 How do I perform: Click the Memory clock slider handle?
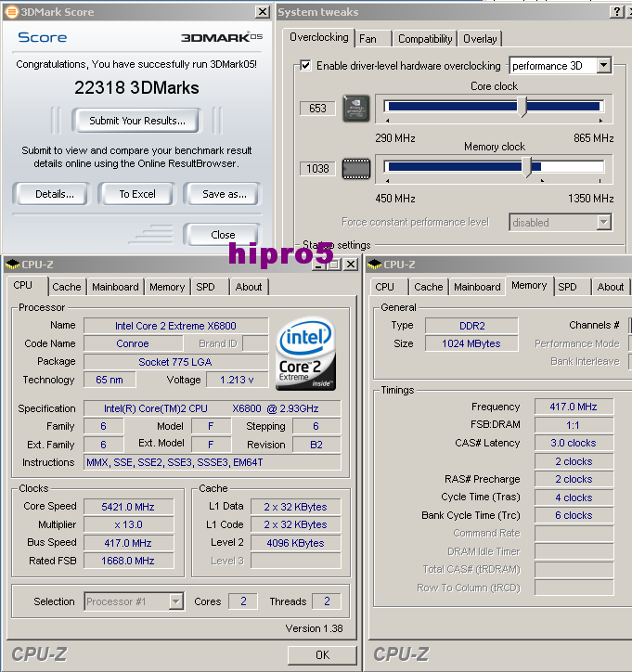pyautogui.click(x=527, y=167)
